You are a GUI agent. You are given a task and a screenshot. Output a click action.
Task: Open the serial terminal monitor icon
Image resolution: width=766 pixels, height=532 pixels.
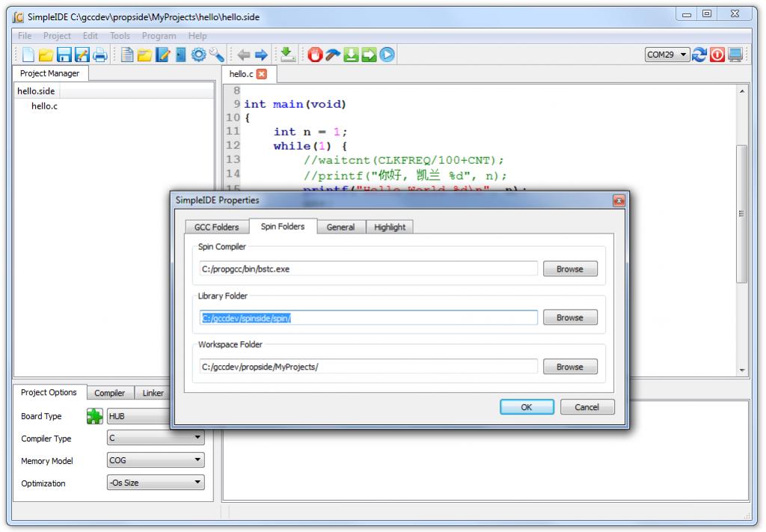click(735, 55)
